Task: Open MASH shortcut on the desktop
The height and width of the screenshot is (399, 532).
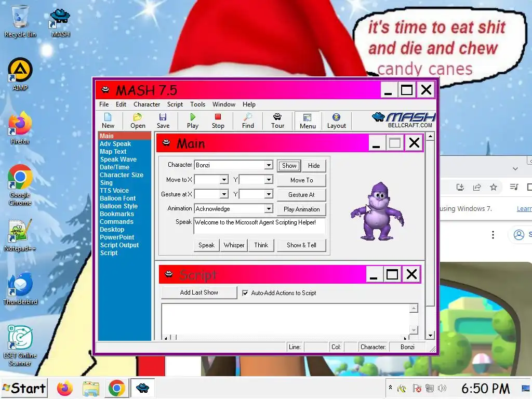Action: pyautogui.click(x=60, y=23)
